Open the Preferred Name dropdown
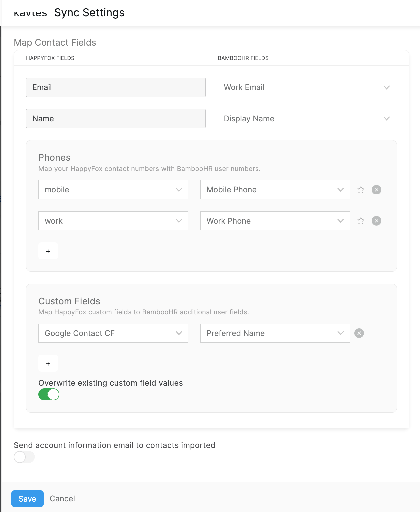420x512 pixels. point(275,333)
